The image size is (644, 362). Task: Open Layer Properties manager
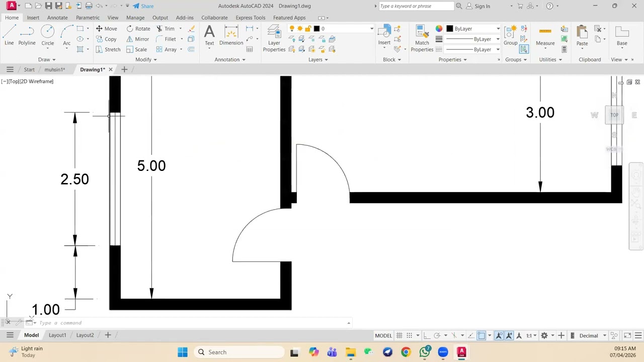tap(274, 39)
